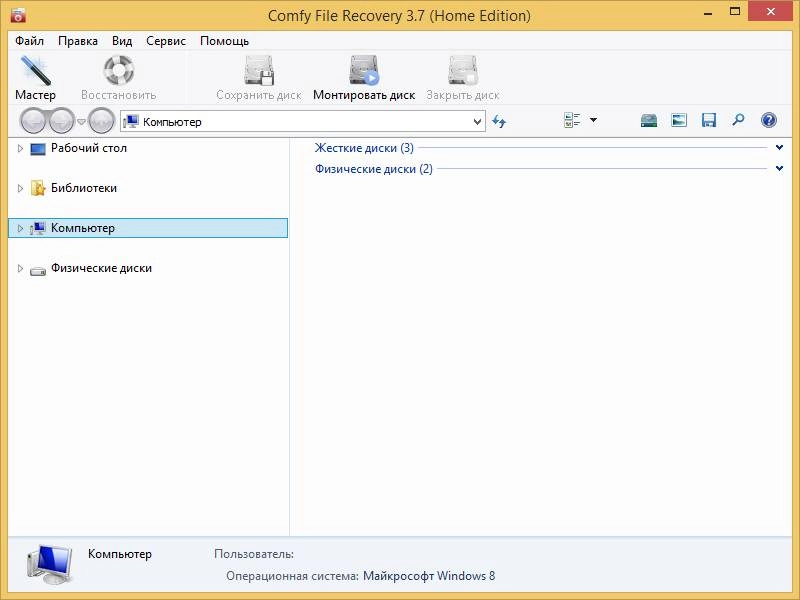800x600 pixels.
Task: Expand Жесткие диски group with chevron
Action: [779, 147]
